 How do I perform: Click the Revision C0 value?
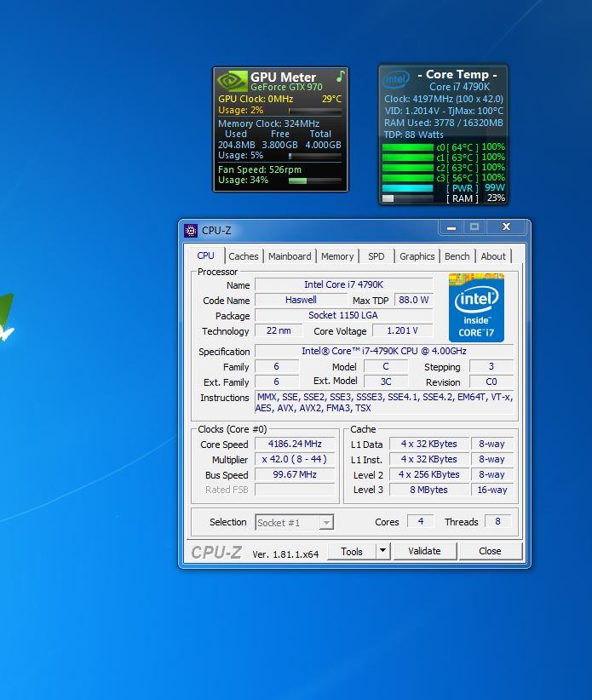[x=491, y=382]
